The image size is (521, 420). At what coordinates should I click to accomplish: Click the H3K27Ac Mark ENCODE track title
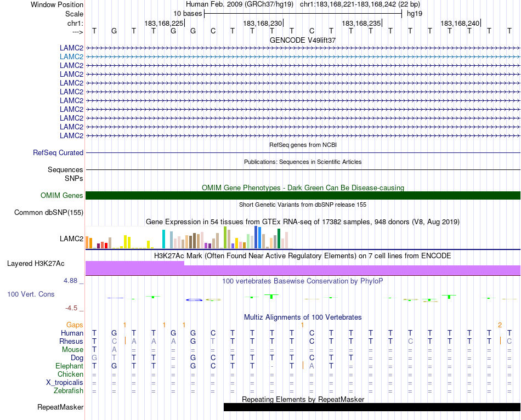pos(303,256)
